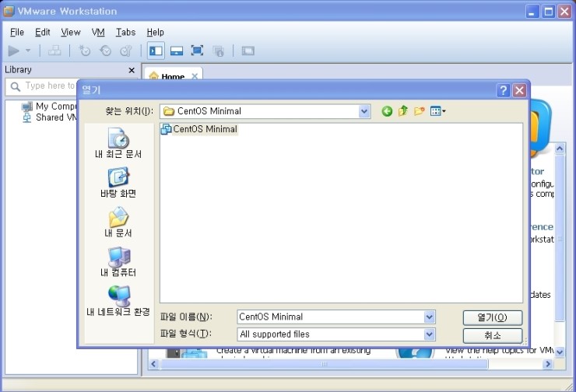The image size is (576, 392).
Task: Expand the Look in (찾는 위치) dropdown
Action: tap(364, 111)
